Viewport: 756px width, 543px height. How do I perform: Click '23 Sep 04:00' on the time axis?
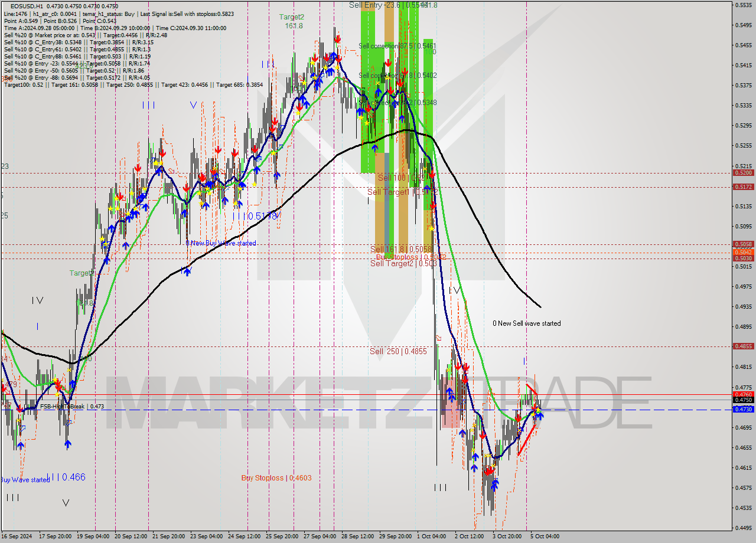tap(206, 537)
